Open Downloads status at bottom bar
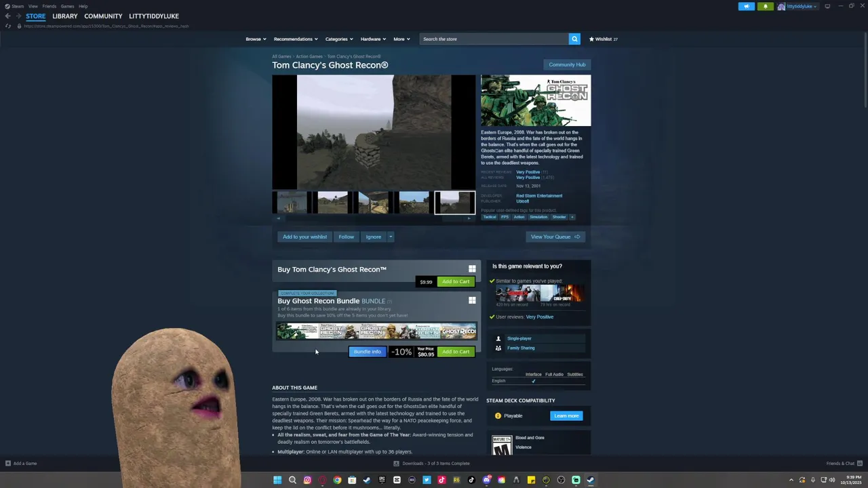868x488 pixels. (431, 464)
